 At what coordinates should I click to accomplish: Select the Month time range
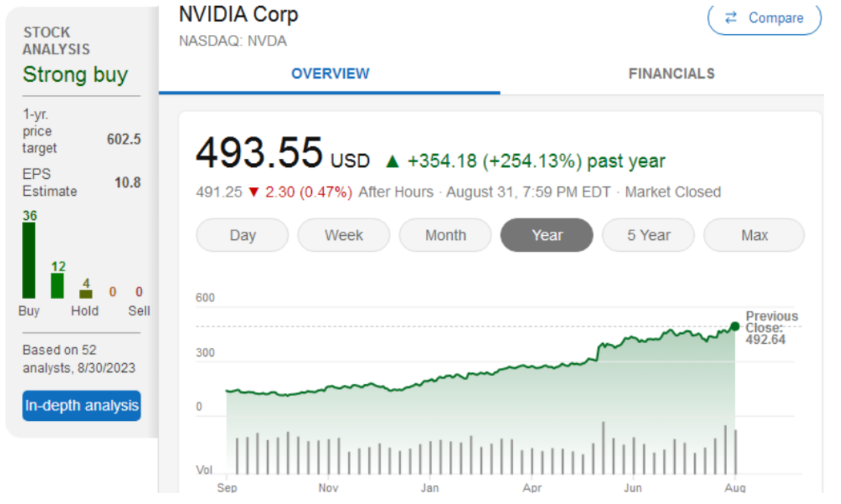point(445,235)
